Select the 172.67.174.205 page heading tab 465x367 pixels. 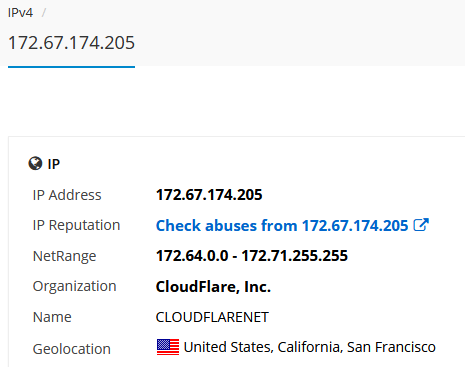71,43
